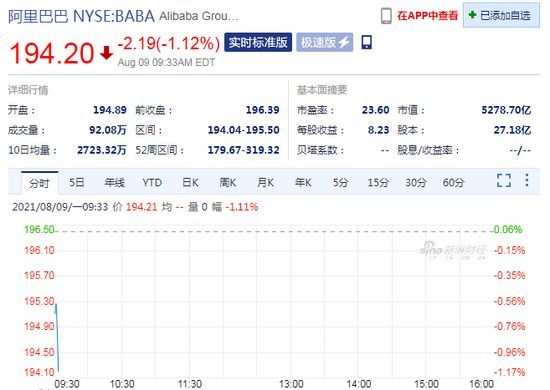Show the YTD chart tab
This screenshot has height=390, width=550.
click(152, 182)
